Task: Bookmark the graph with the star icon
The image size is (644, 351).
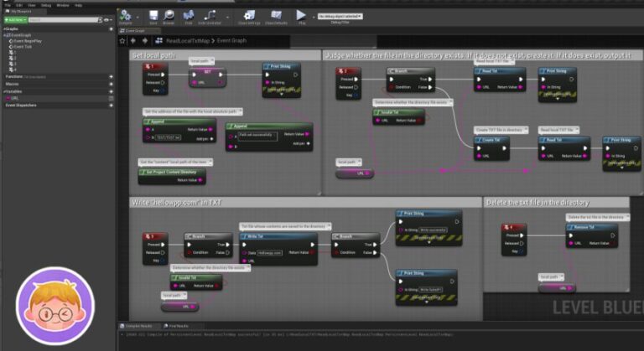Action: 122,41
